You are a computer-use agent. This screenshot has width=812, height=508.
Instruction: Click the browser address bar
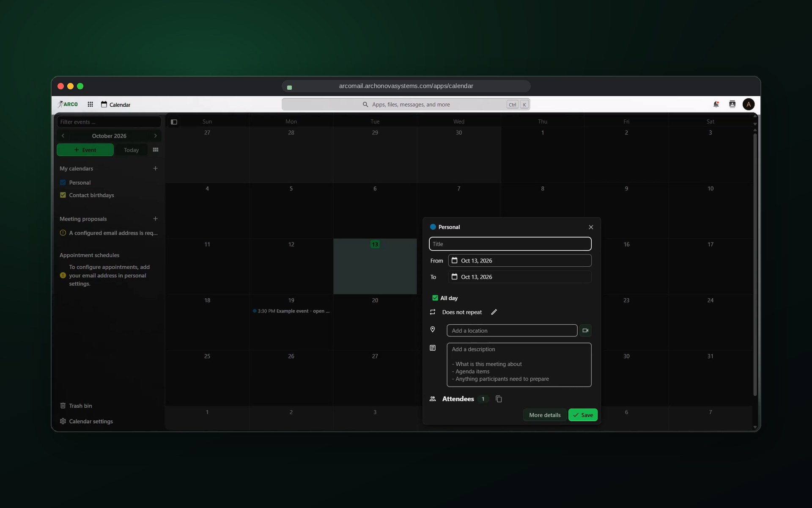[406, 86]
